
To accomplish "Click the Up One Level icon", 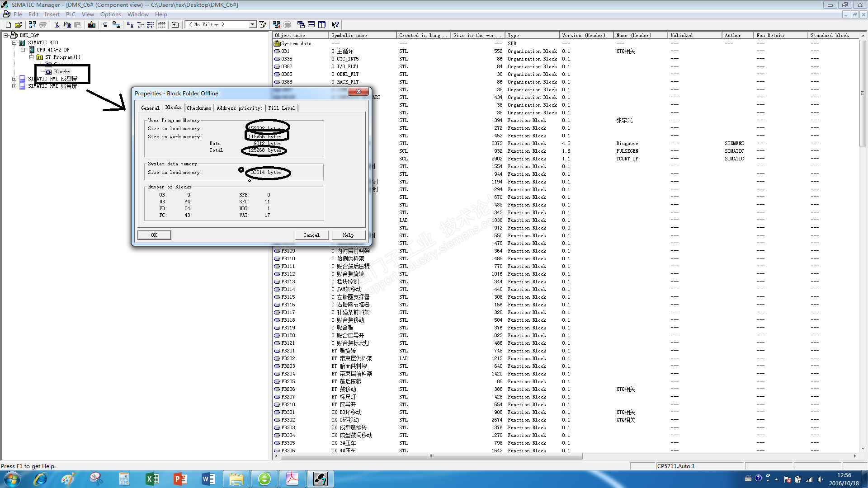I will pos(175,25).
